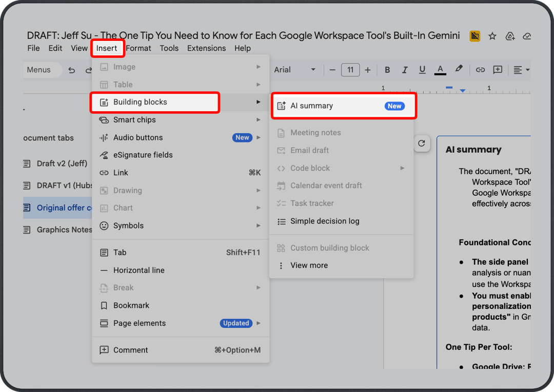Select Calendar event draft
This screenshot has width=554, height=392.
[341, 185]
